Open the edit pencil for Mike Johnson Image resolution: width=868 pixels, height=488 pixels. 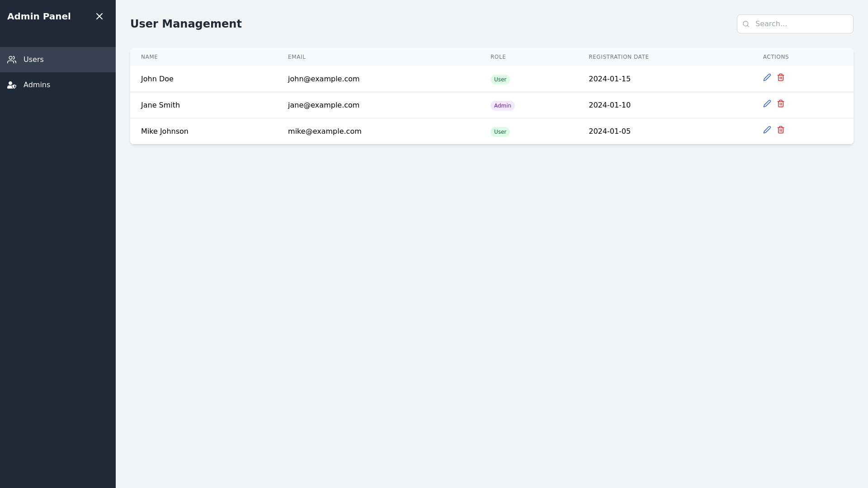[x=767, y=130]
